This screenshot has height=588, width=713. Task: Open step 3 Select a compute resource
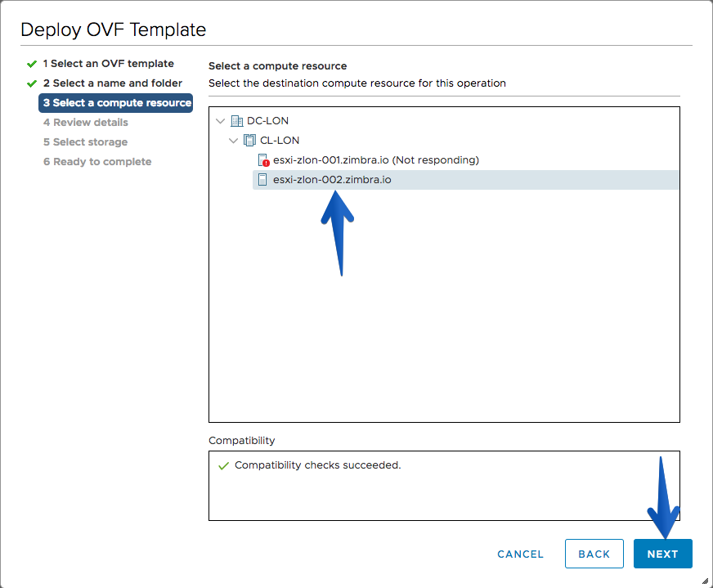pyautogui.click(x=116, y=103)
